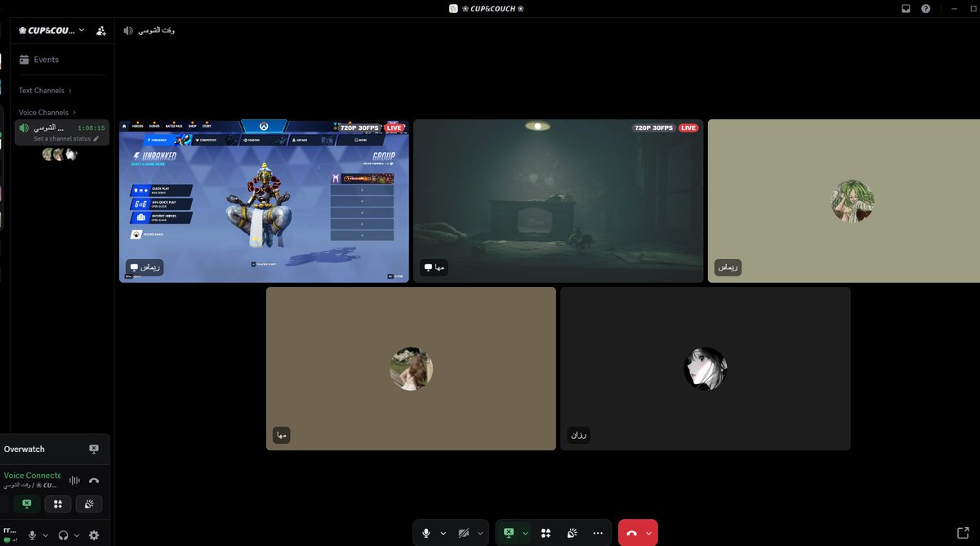Click the رزان name label
Viewport: 980px width, 546px height.
click(578, 435)
